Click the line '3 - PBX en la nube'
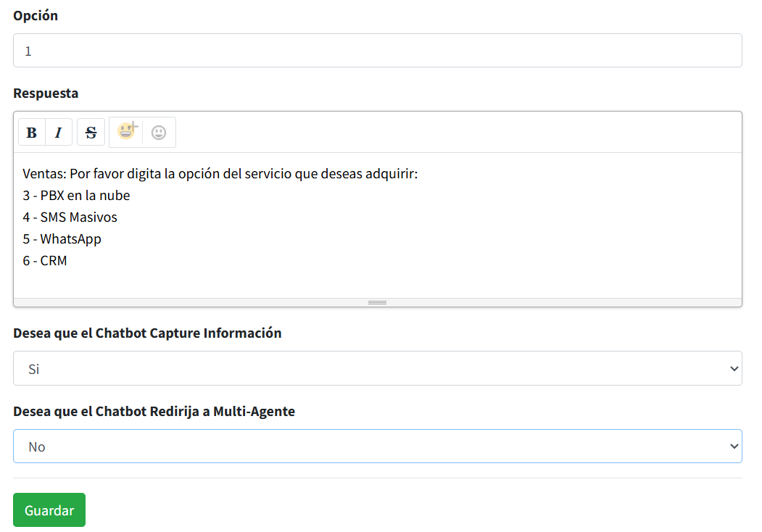This screenshot has height=532, width=762. click(x=76, y=195)
